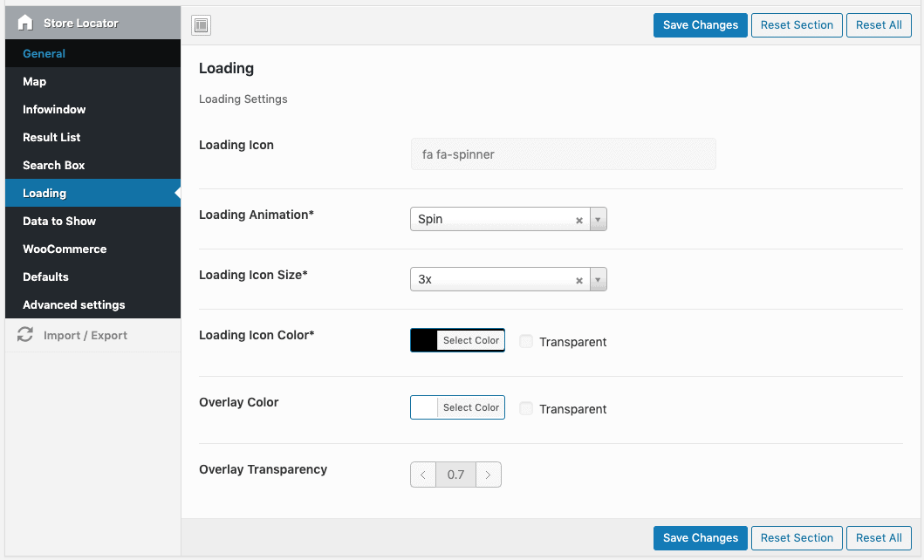Click the black Loading Icon Color swatch
This screenshot has height=560, width=924.
click(424, 340)
